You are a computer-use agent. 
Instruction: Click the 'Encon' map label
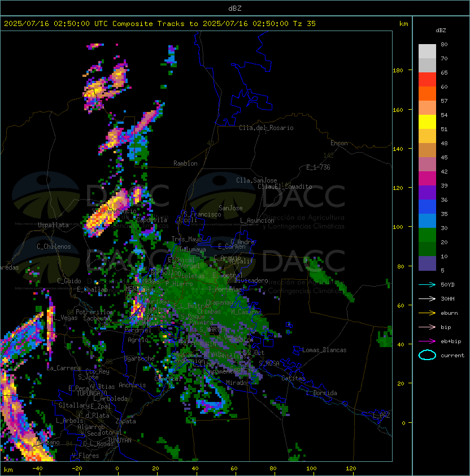[x=339, y=143]
